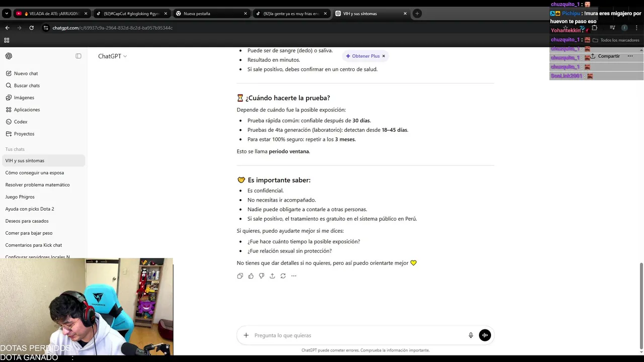Click the periodo ventana bold text

pos(289,151)
